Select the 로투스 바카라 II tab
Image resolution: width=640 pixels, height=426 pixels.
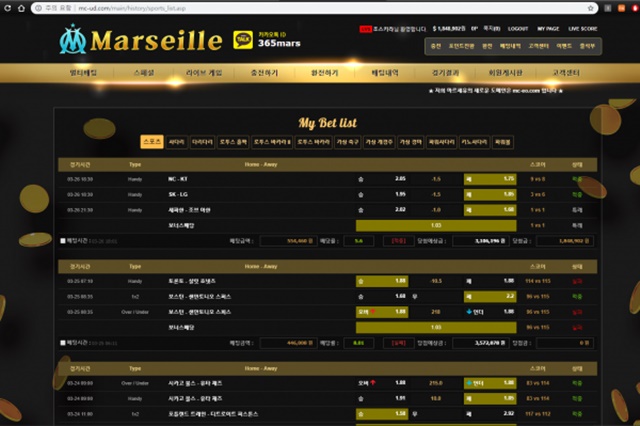click(x=272, y=142)
